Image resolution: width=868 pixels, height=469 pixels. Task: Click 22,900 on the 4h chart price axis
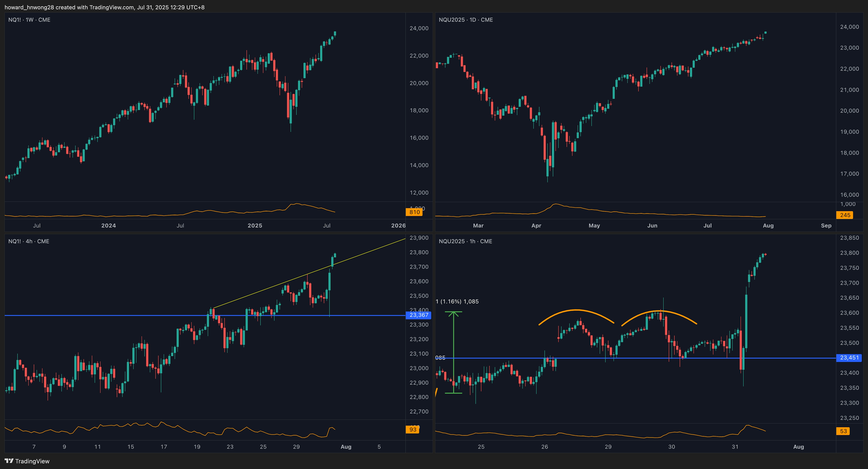[x=419, y=383]
